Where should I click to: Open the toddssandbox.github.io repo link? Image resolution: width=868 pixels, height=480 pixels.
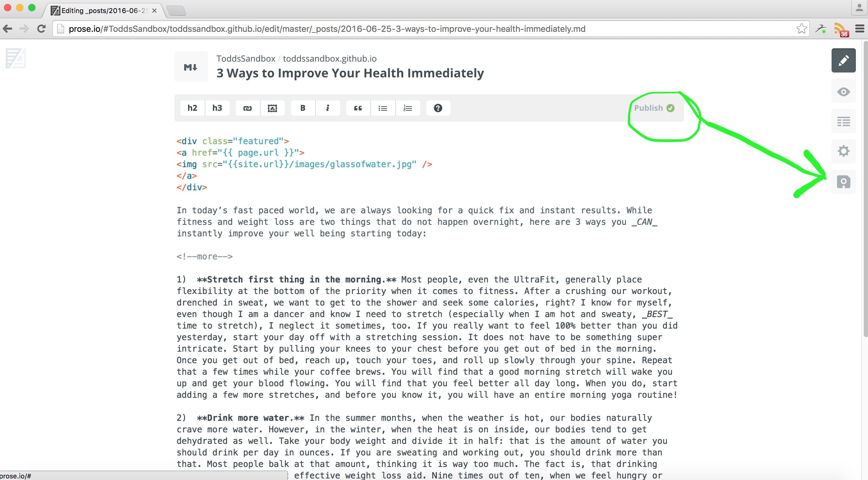point(329,58)
